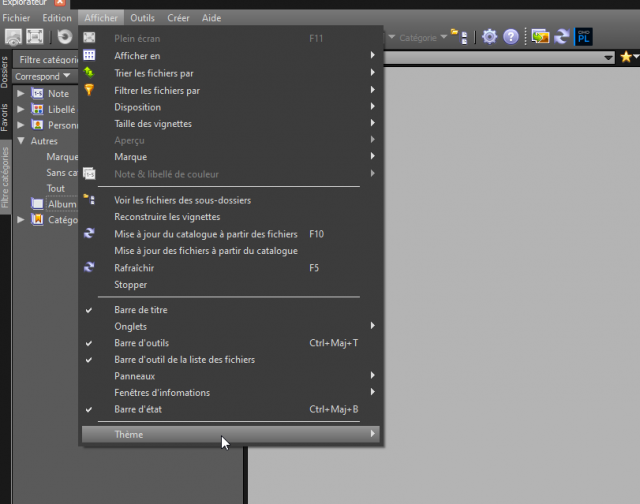Image resolution: width=640 pixels, height=504 pixels.
Task: Close the Explorateur tab
Action: pyautogui.click(x=60, y=2)
